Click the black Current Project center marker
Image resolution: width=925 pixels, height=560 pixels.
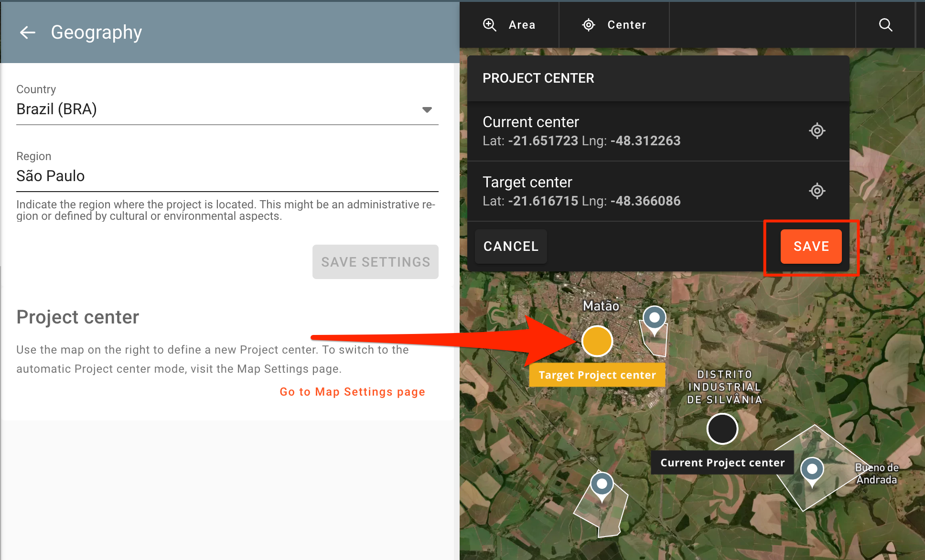tap(722, 429)
